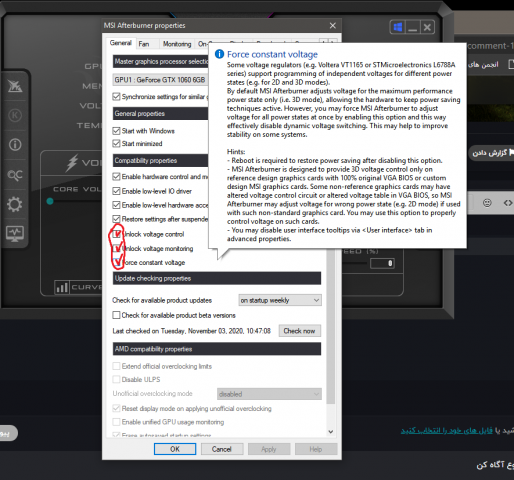Open the hardware monitor sidebar icon

[x=15, y=233]
